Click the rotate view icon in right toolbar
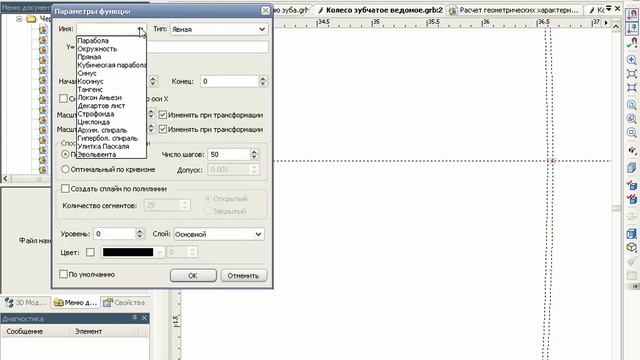This screenshot has width=640, height=360. click(632, 151)
